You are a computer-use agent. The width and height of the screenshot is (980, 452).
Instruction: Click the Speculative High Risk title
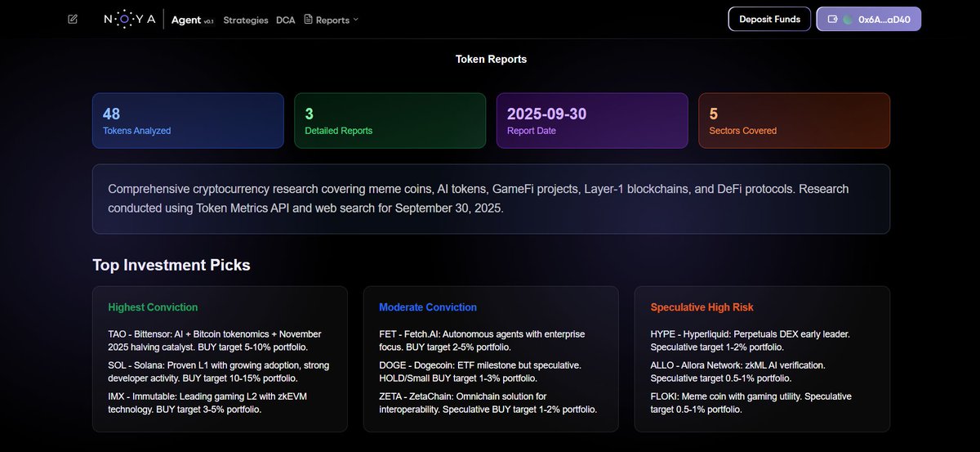(x=702, y=307)
